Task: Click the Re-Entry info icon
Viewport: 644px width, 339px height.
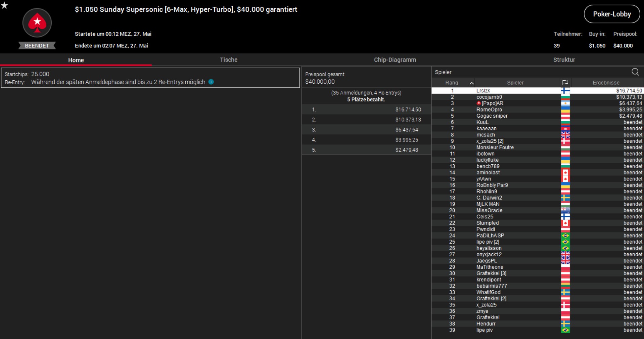Action: pos(211,82)
